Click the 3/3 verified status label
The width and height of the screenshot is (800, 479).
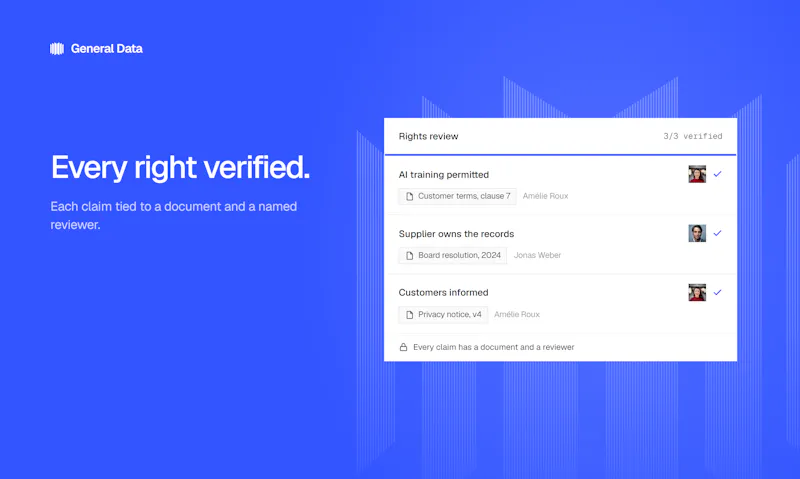(x=693, y=136)
